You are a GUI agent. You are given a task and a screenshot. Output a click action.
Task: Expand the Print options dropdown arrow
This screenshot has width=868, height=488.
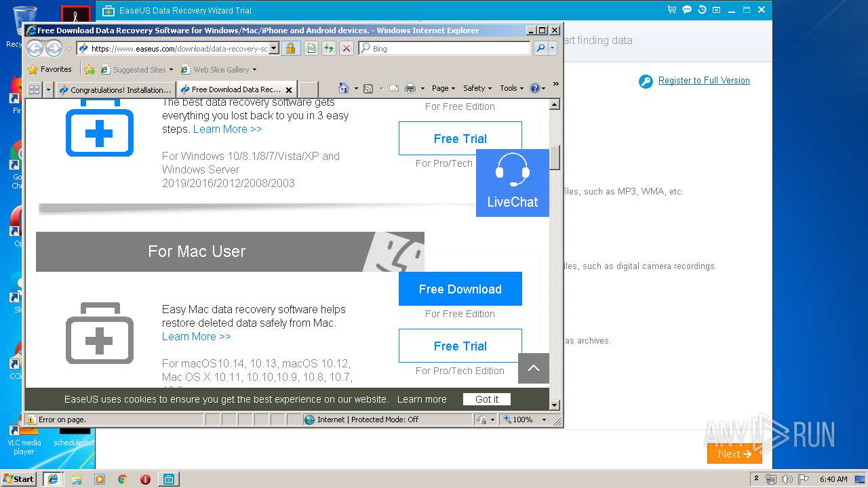pyautogui.click(x=422, y=88)
